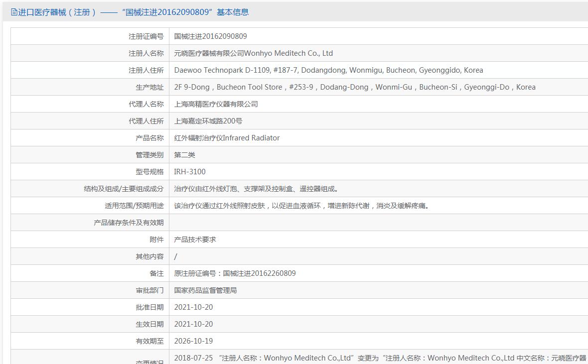
Task: Click the 2021-10-20 date in the 批准日期 row
Action: (193, 307)
